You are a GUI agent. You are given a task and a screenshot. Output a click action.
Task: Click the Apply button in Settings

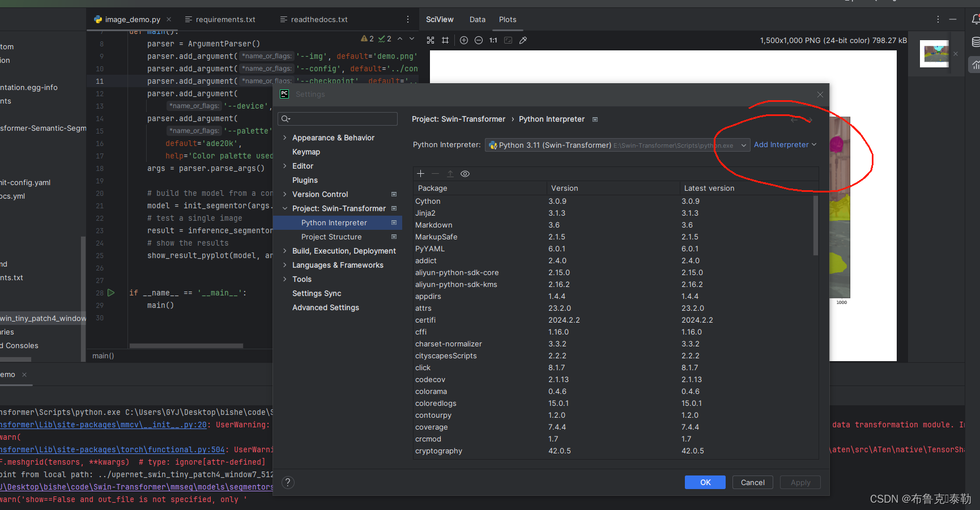[x=800, y=482]
